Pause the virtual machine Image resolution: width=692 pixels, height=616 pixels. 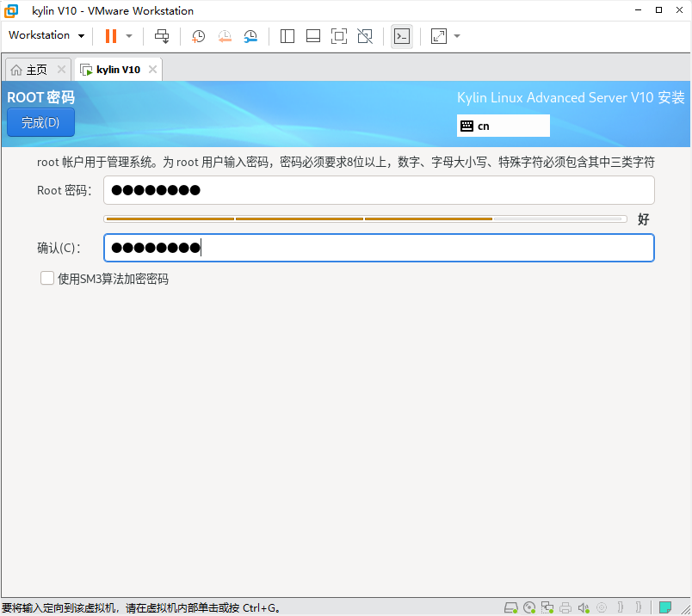pyautogui.click(x=111, y=36)
